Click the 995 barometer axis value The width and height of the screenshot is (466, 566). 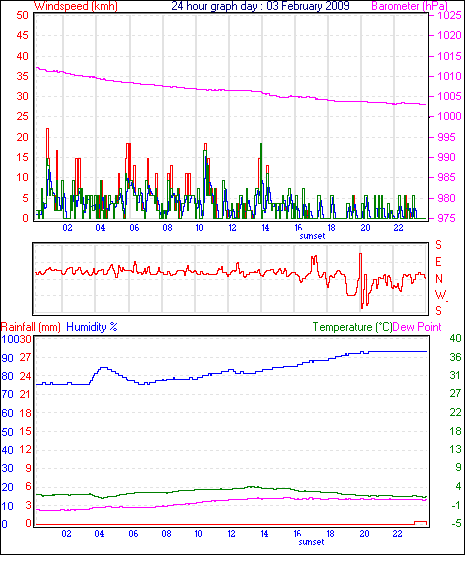[447, 137]
